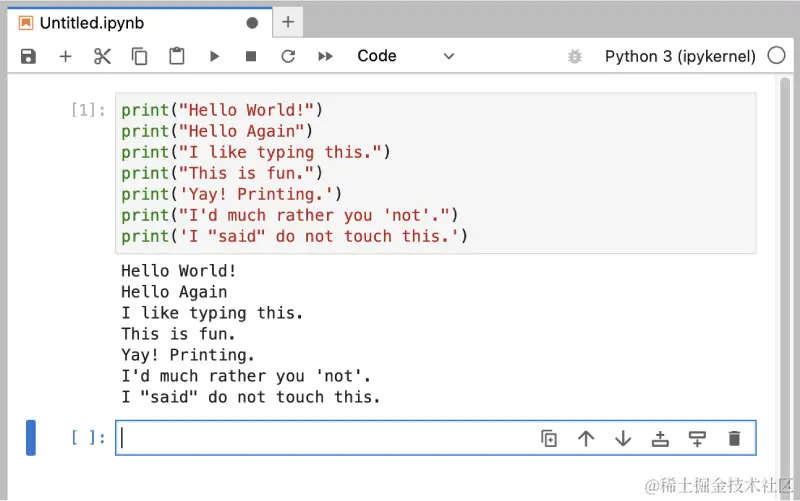This screenshot has height=501, width=800.
Task: Insert a cell above the active cell
Action: pyautogui.click(x=660, y=438)
